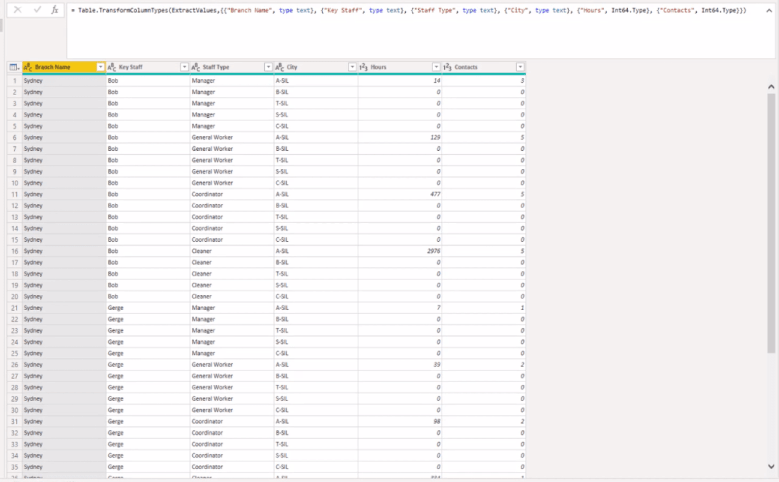The image size is (779, 482).
Task: Click the vertical scrollbar thumb
Action: point(771,224)
